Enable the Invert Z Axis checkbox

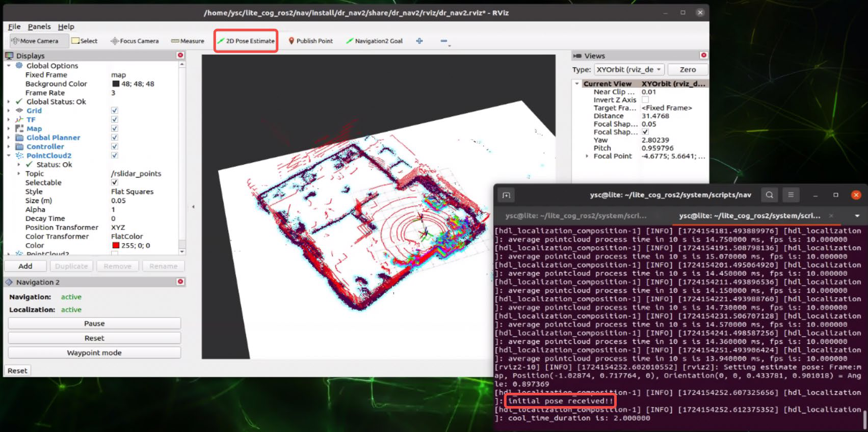(x=645, y=100)
